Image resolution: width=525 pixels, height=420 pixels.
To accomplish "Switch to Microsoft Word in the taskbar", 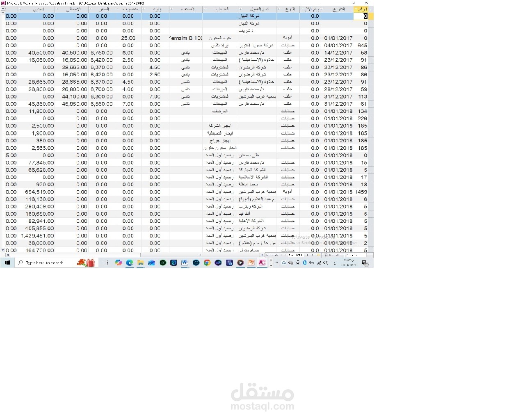I will click(x=185, y=262).
